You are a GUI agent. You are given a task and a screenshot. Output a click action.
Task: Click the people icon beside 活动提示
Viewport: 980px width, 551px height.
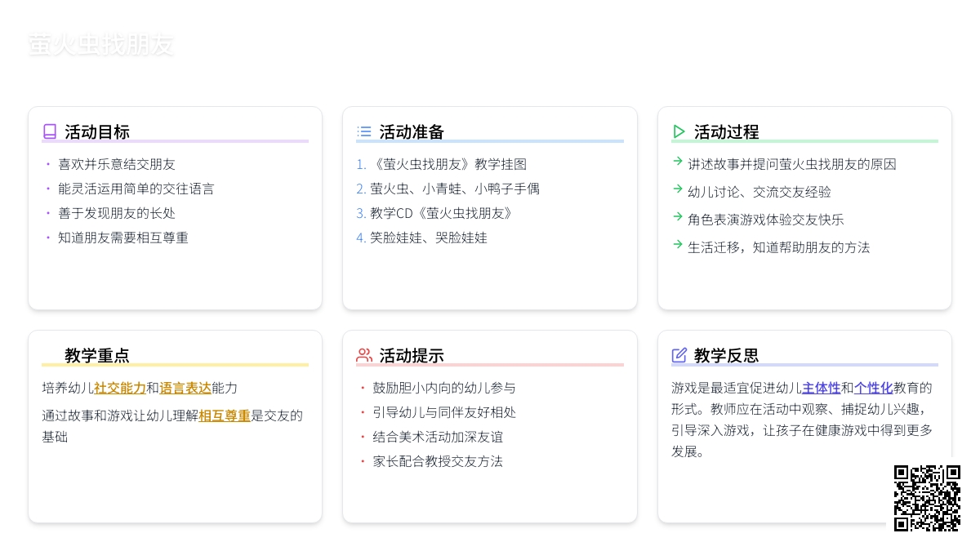point(364,355)
